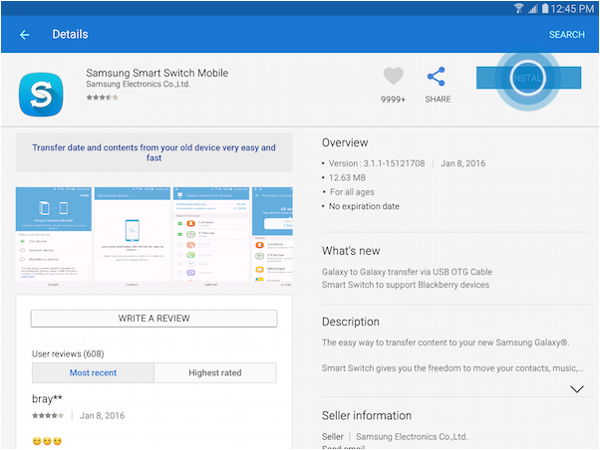Tap the battery status icon
Viewport: 600px width, 450px height.
(x=545, y=8)
